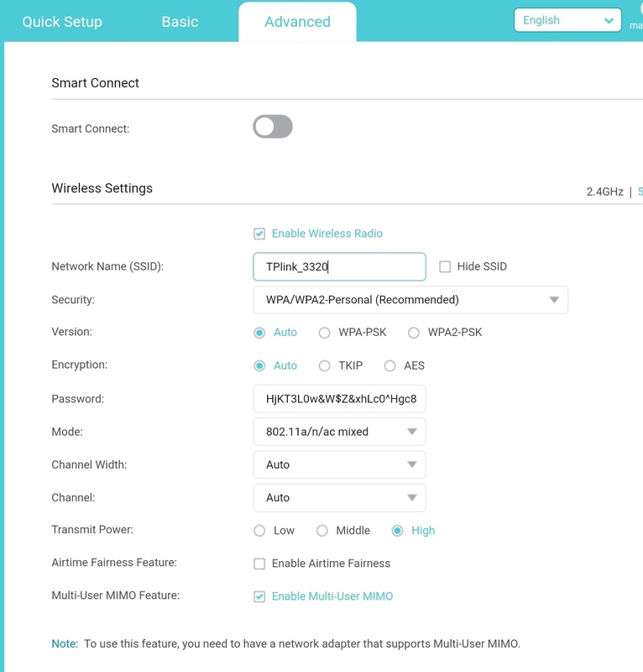Switch to the Quick Setup tab
Screen dimensions: 643x672
pyautogui.click(x=62, y=22)
